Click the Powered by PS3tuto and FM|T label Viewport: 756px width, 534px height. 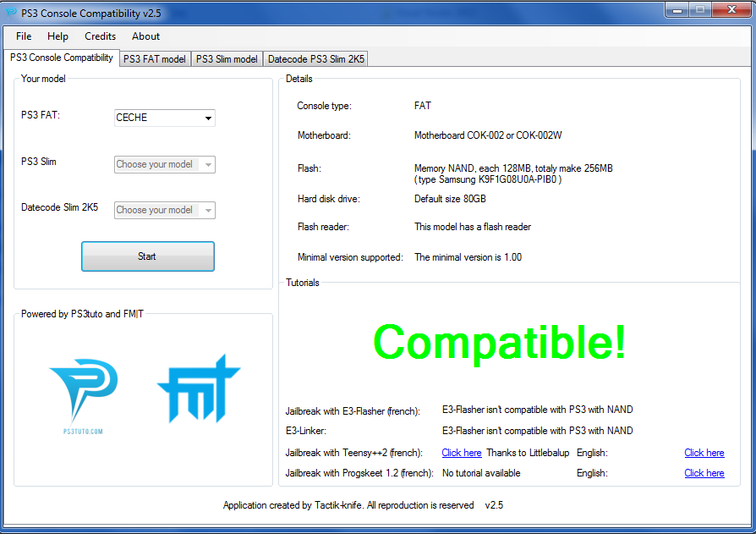click(82, 314)
